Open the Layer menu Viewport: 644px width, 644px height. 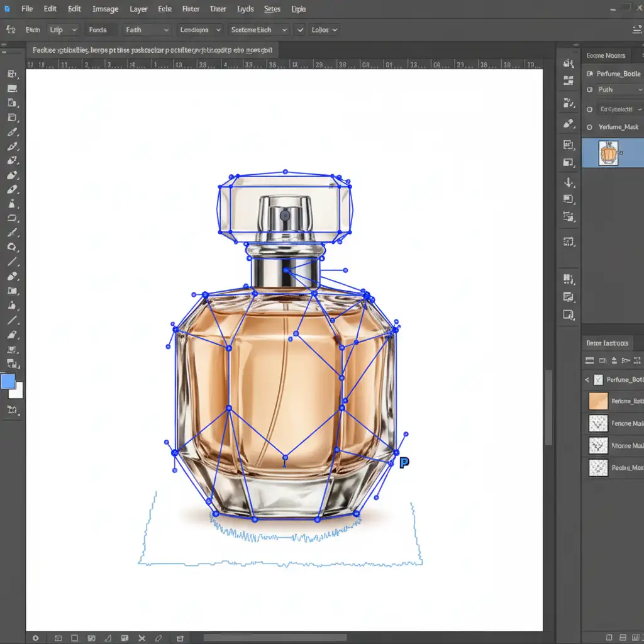(138, 9)
